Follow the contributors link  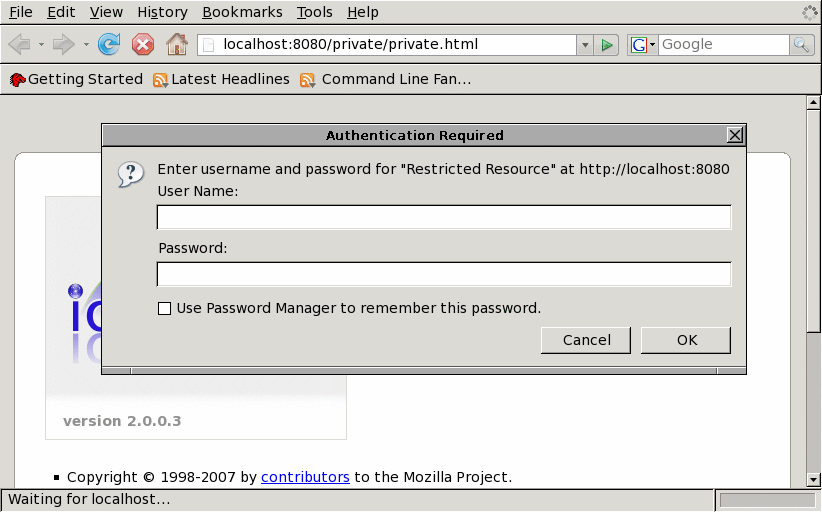tap(305, 477)
